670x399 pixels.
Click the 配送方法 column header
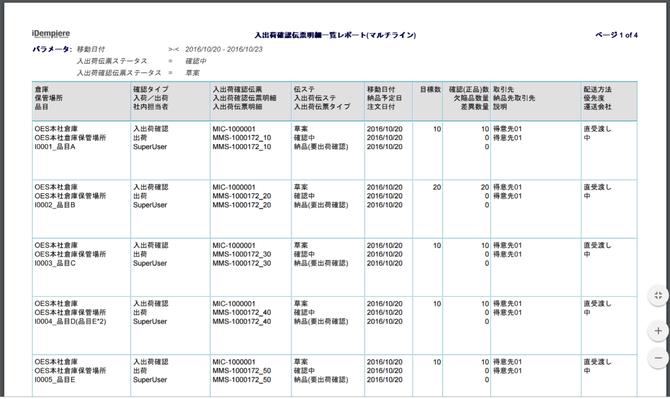point(597,89)
